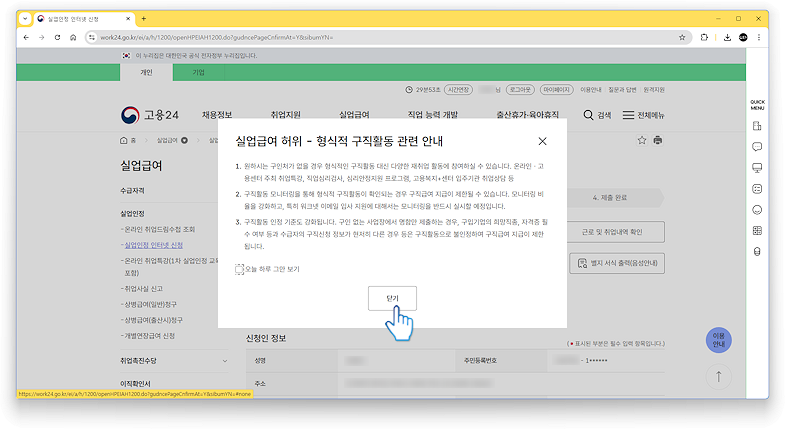
Task: Click the 검색 magnifier icon
Action: [588, 115]
